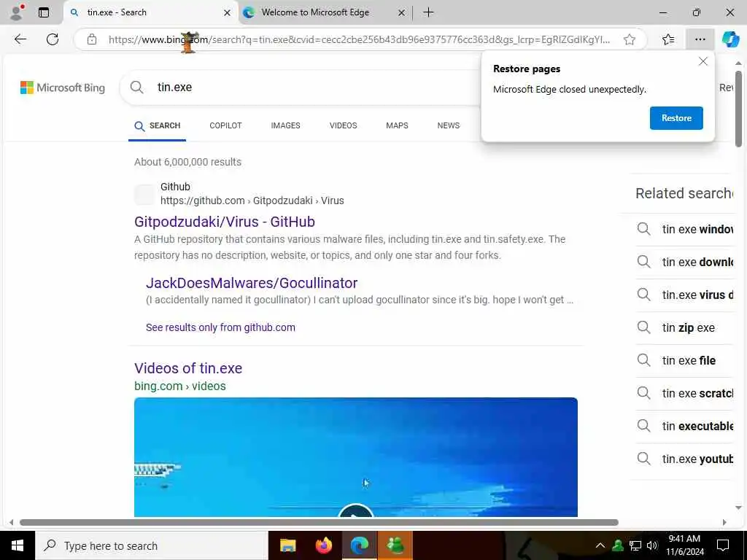Go to Microsoft Bing home logo
The image size is (747, 560).
click(63, 87)
